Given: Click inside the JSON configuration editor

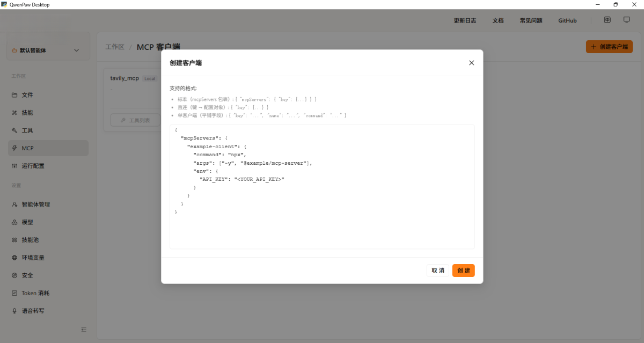Looking at the screenshot, I should 322,187.
